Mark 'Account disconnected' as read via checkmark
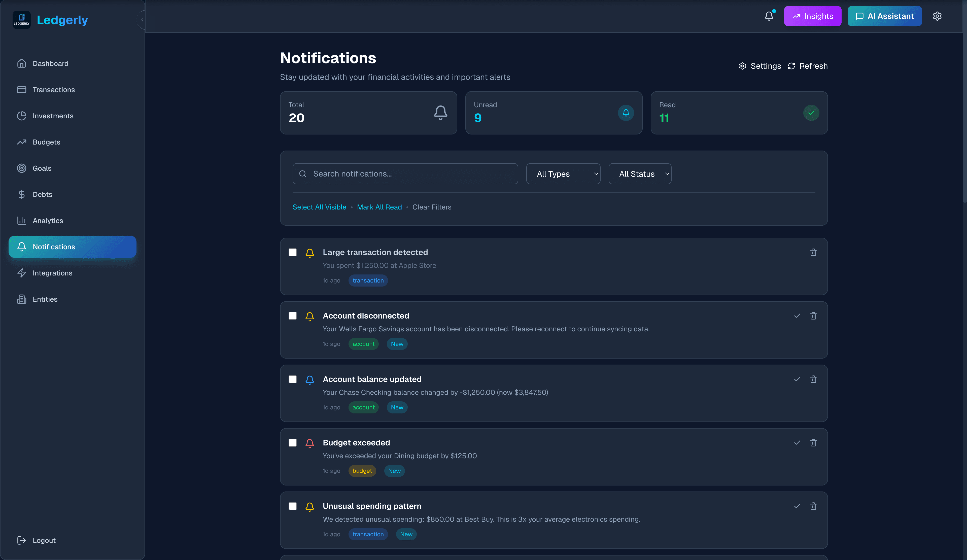This screenshot has width=967, height=560. (x=797, y=316)
